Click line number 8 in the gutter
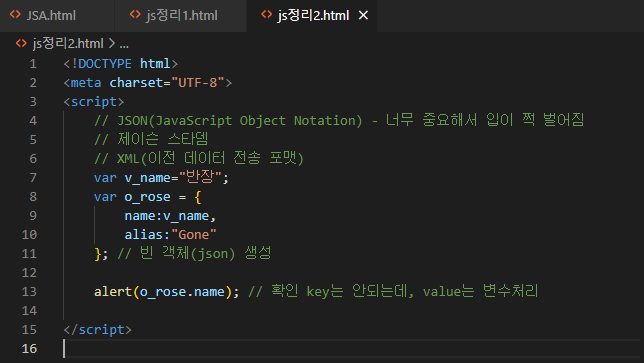This screenshot has height=363, width=644. click(x=33, y=197)
